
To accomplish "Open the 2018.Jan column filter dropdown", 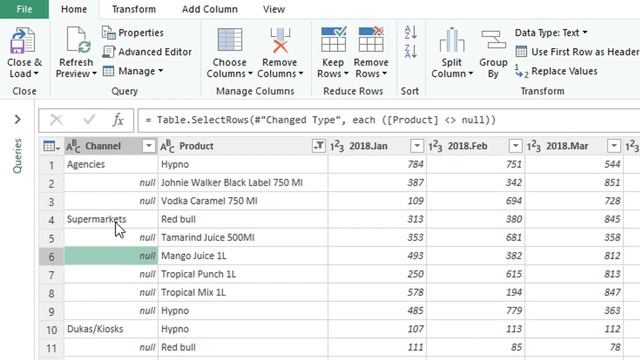I will pos(417,146).
